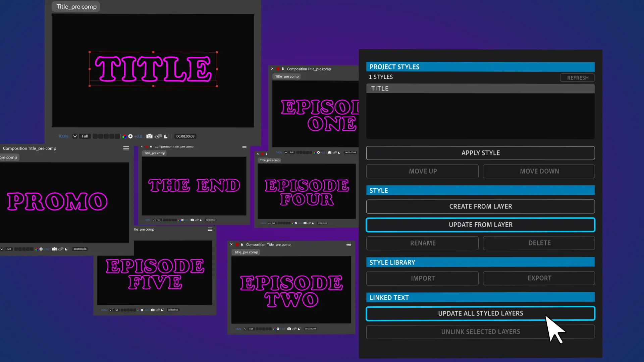This screenshot has height=362, width=644.
Task: Open zoom dropdown arrow in TITLE viewer
Action: pos(75,136)
